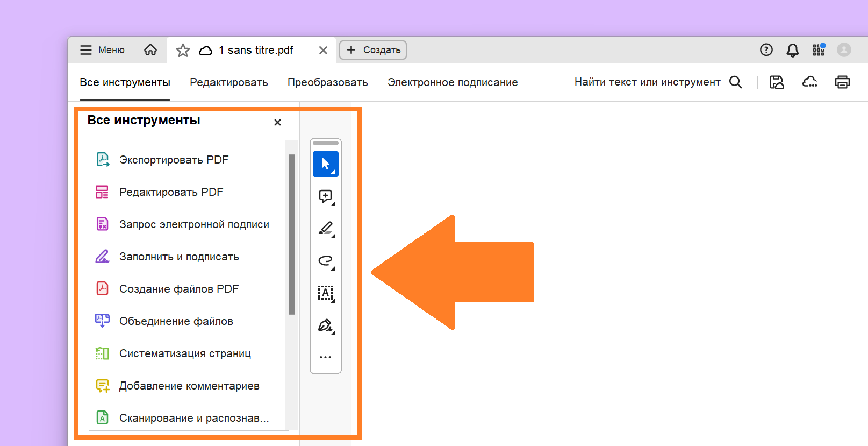Viewport: 868px width, 446px height.
Task: Click the Заполнить и подписать pen icon
Action: [102, 256]
